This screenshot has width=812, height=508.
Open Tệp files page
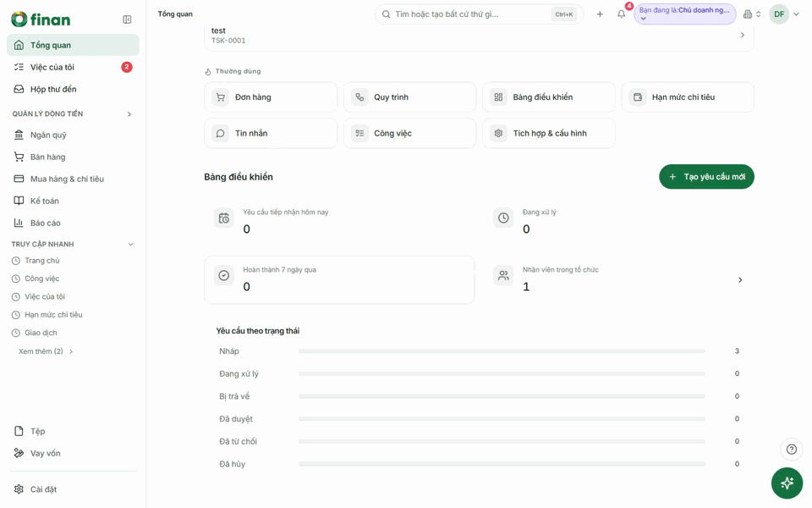[x=73, y=431]
